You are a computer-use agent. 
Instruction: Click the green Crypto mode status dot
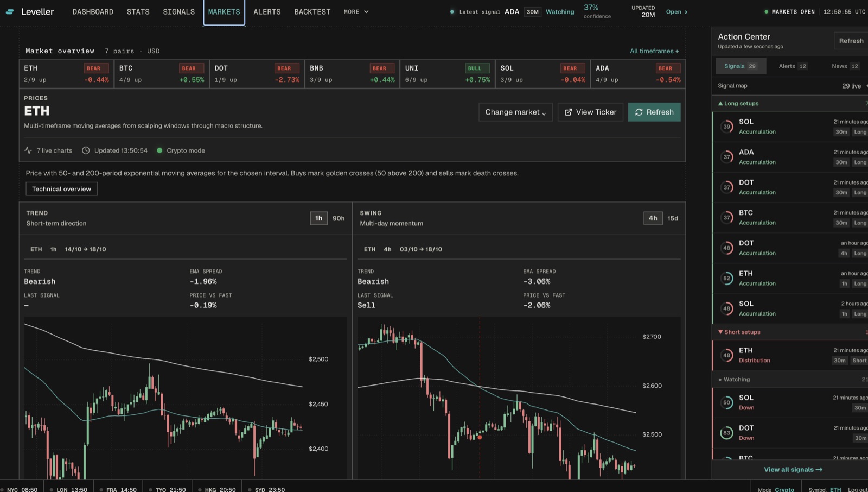(159, 150)
